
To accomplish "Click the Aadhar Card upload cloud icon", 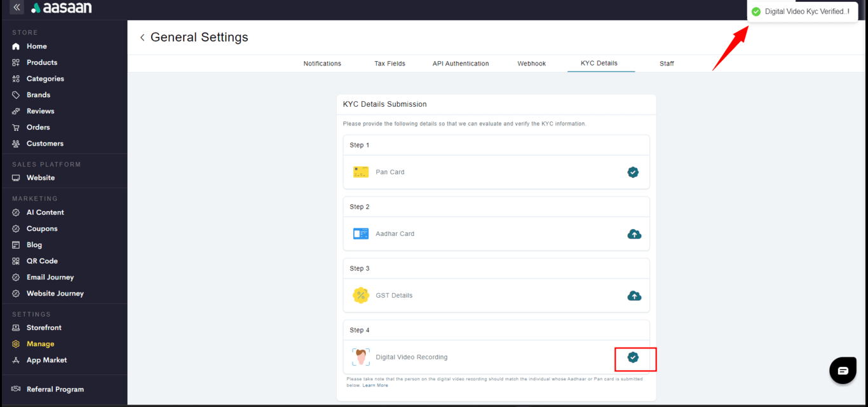I will [634, 234].
